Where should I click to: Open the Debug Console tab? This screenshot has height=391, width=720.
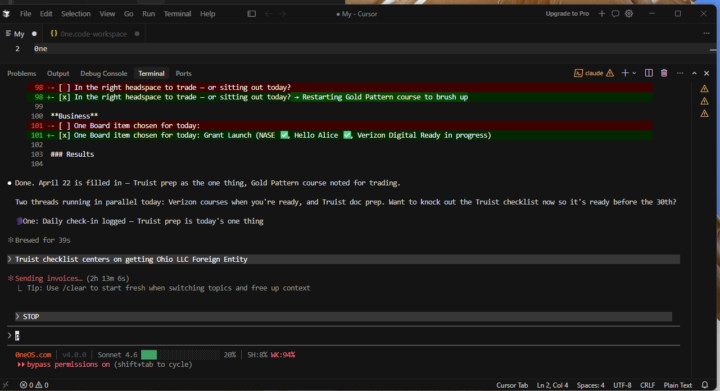(103, 73)
